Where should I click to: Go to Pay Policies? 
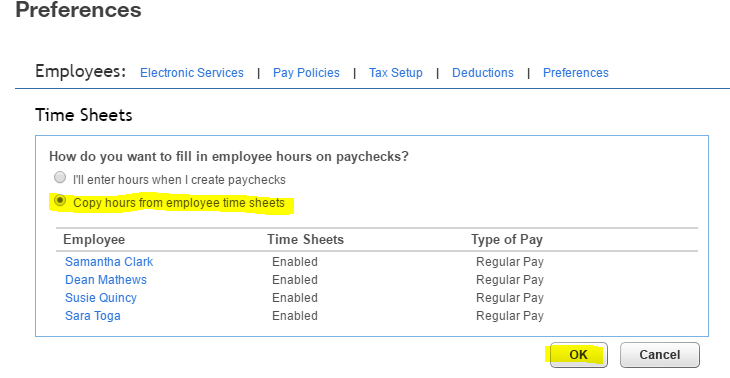(306, 73)
